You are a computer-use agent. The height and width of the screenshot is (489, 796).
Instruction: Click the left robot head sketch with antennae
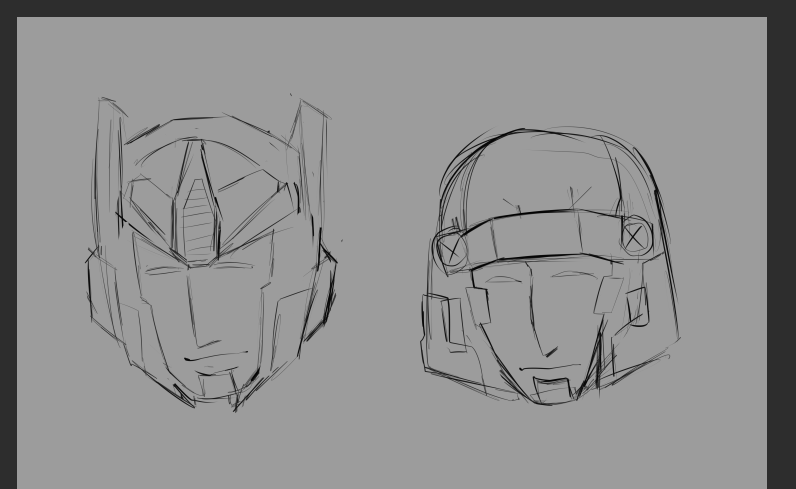(x=211, y=253)
